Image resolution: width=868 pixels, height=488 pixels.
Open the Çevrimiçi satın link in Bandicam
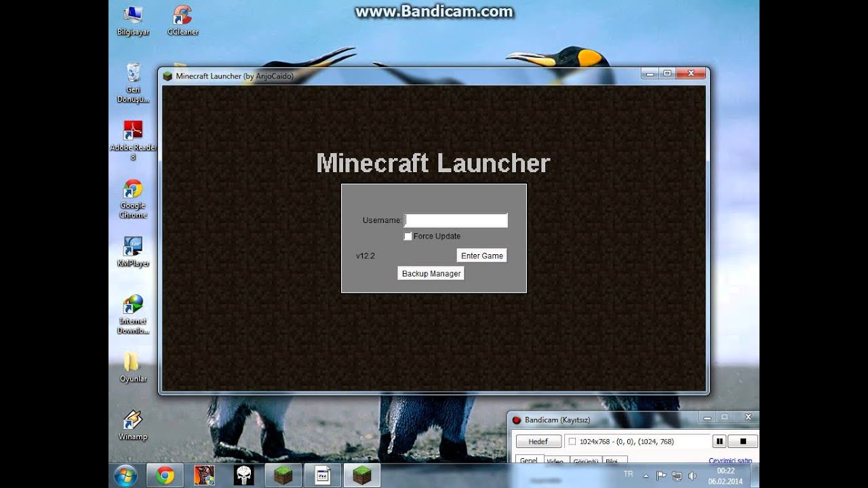point(730,460)
